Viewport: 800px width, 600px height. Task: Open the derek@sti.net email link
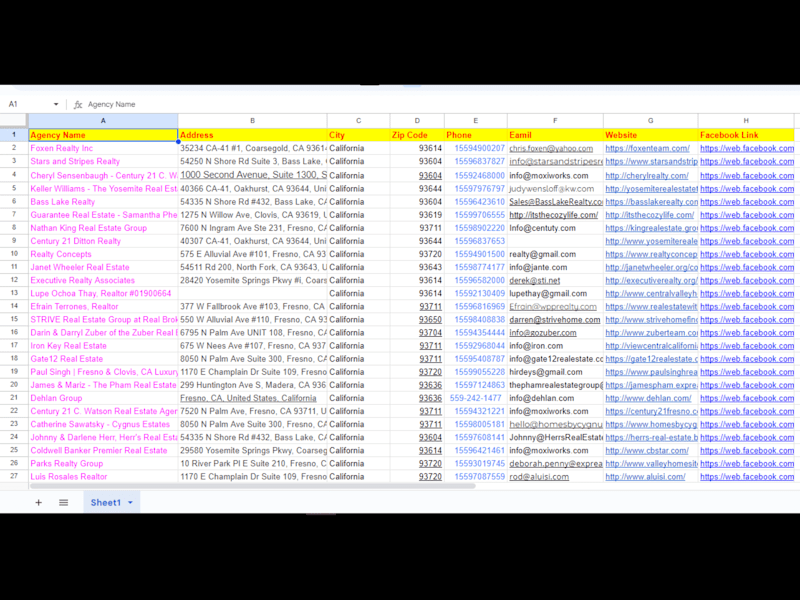[535, 280]
